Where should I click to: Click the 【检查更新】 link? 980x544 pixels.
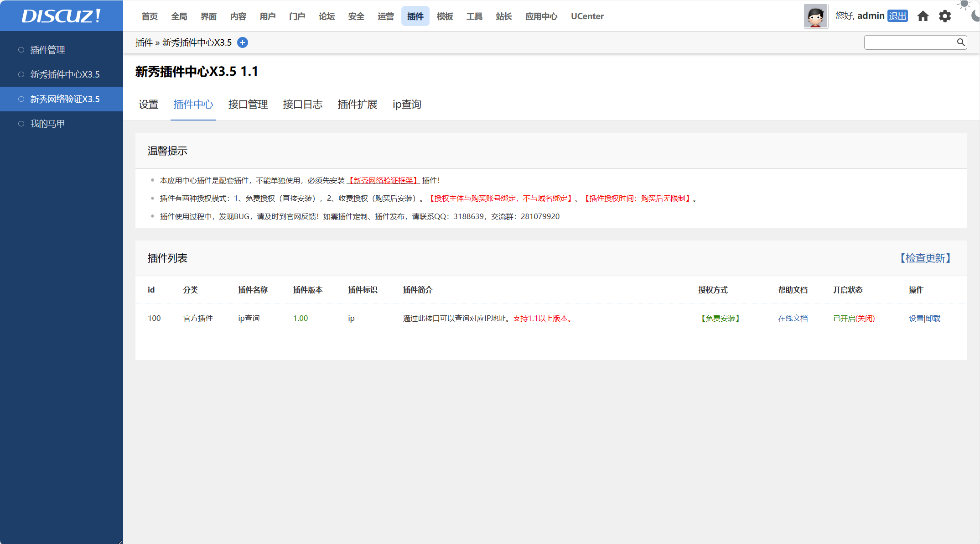(x=925, y=258)
